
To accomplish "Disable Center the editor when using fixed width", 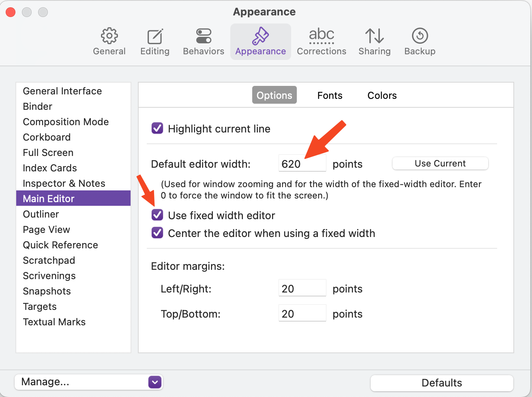I will 157,233.
